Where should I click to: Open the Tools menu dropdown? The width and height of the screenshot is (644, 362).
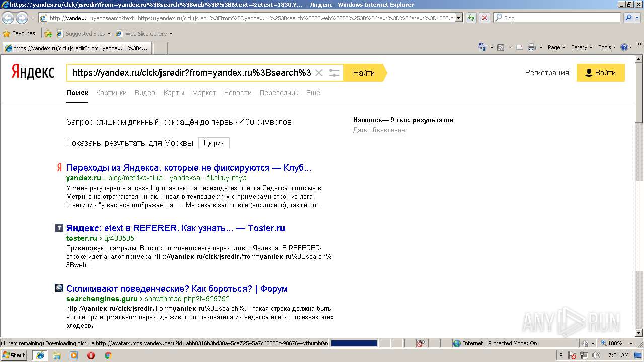coord(607,47)
